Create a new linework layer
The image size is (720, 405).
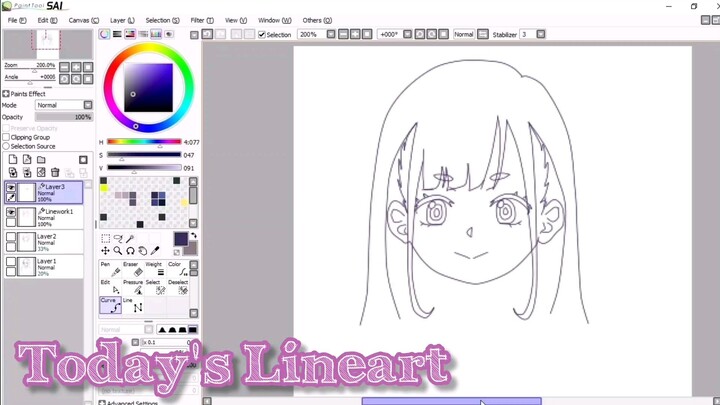[x=27, y=159]
